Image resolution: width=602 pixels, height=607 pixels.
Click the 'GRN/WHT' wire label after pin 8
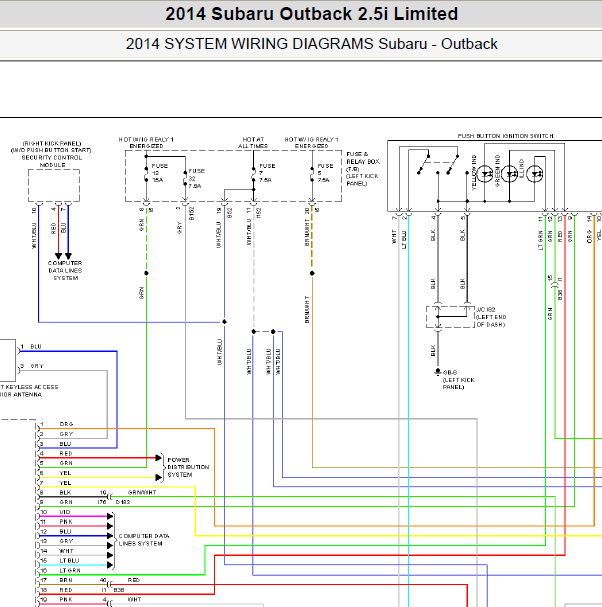tap(142, 492)
